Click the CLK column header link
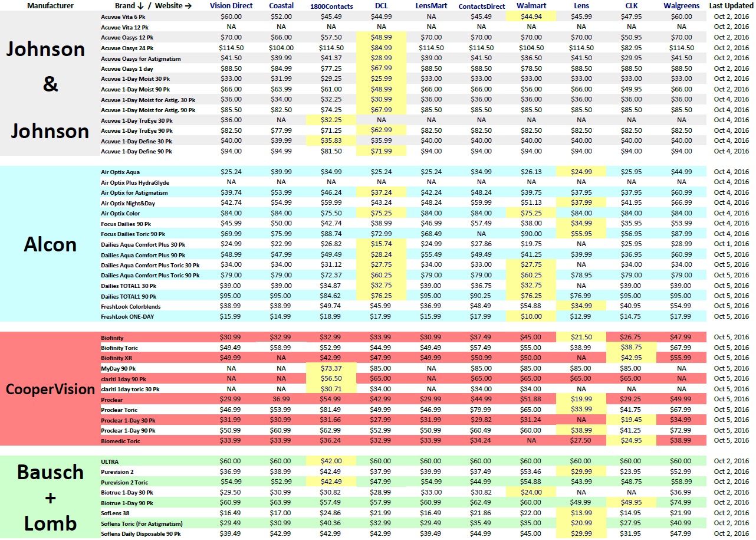Viewport: 756px width, 540px height. (x=631, y=5)
